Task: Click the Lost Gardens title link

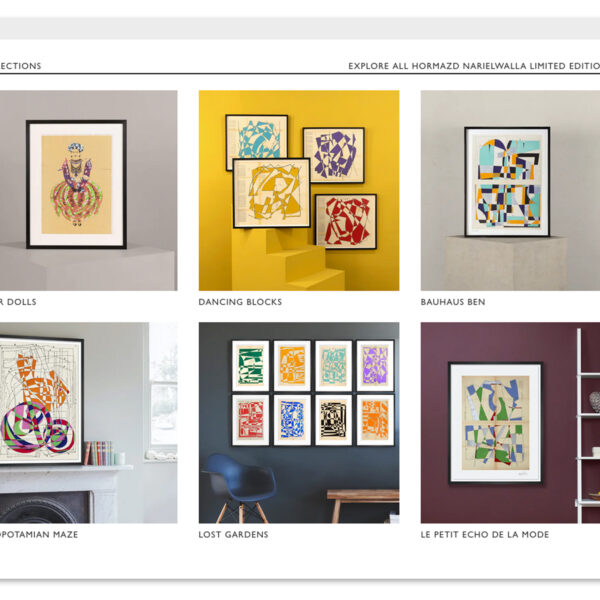Action: point(233,535)
